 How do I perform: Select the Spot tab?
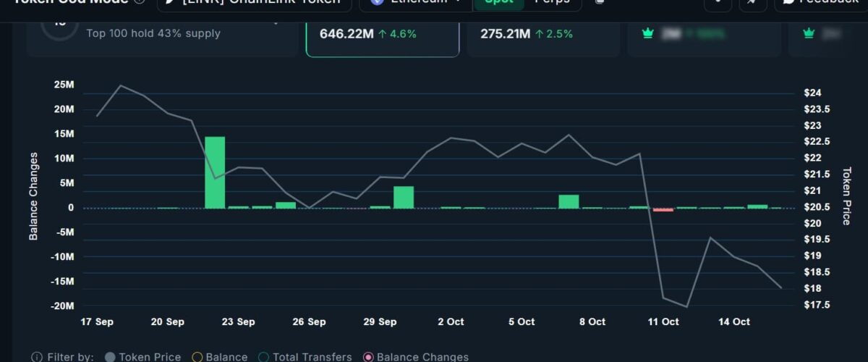point(498,3)
